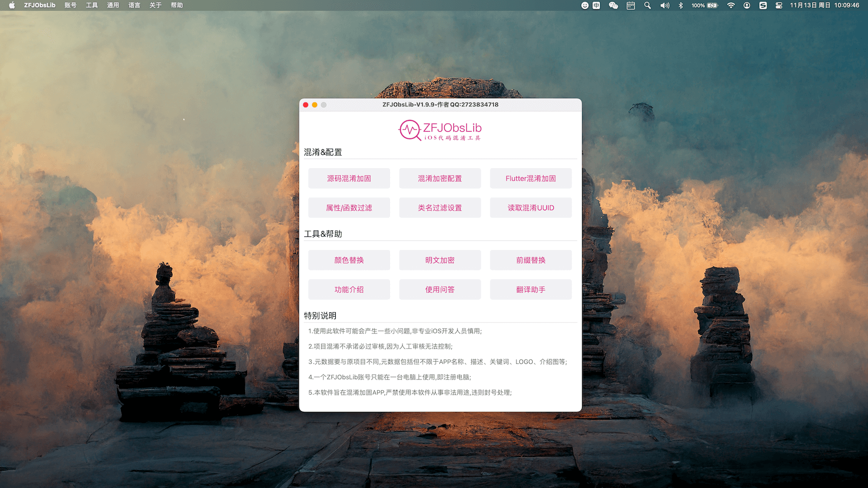
Task: Select Flutter混淆加固 option
Action: (x=531, y=178)
